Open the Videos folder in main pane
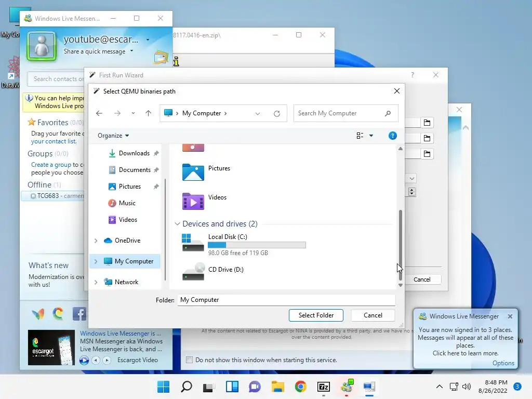The image size is (532, 399). [x=204, y=201]
